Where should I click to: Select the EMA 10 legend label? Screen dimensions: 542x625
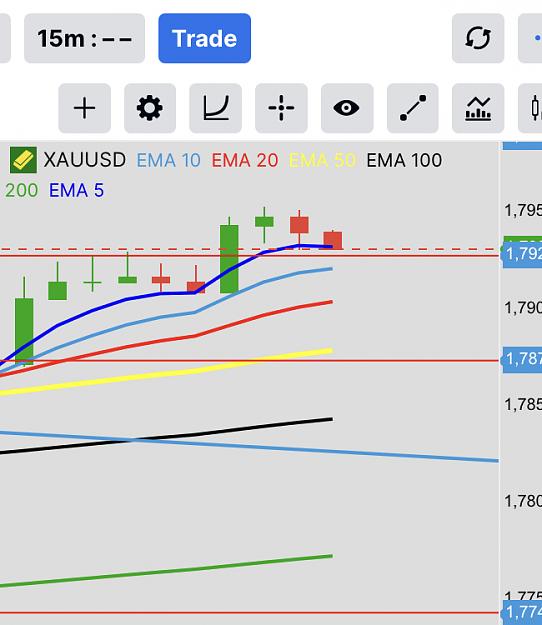(169, 160)
